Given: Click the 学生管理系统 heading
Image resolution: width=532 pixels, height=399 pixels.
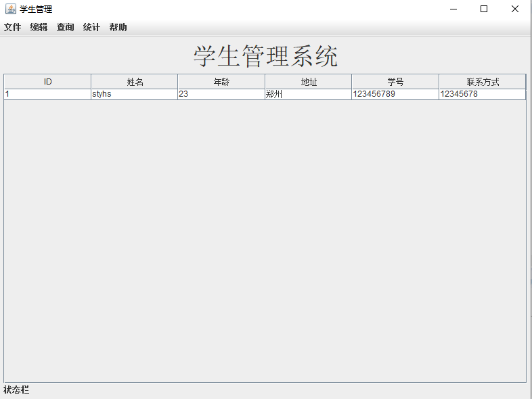Looking at the screenshot, I should (x=265, y=56).
